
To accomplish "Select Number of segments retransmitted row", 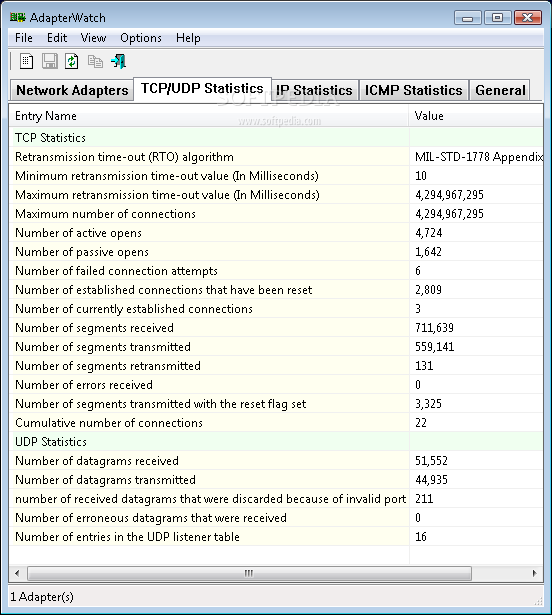I will tap(276, 366).
